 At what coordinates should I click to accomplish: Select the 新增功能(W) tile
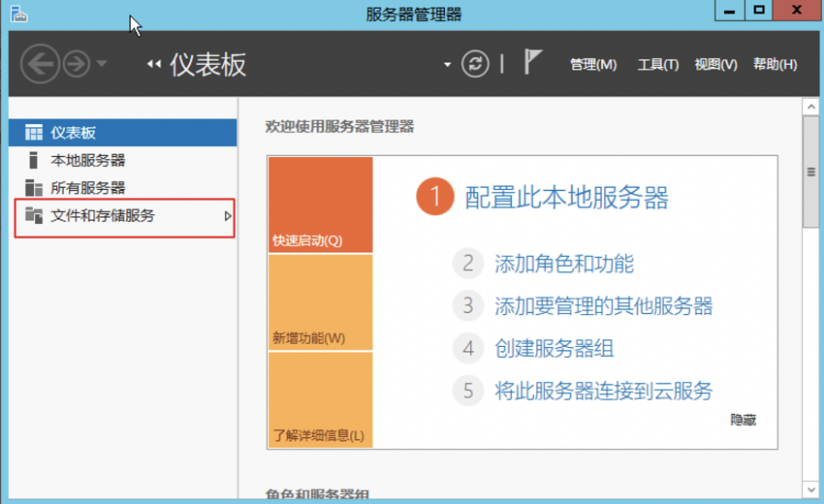(321, 302)
